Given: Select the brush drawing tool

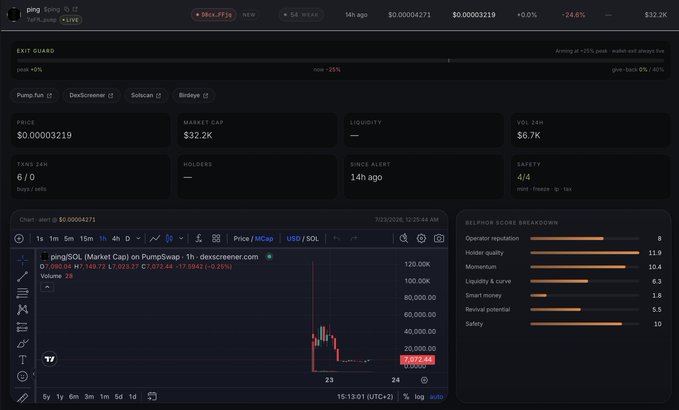Looking at the screenshot, I should click(x=23, y=343).
